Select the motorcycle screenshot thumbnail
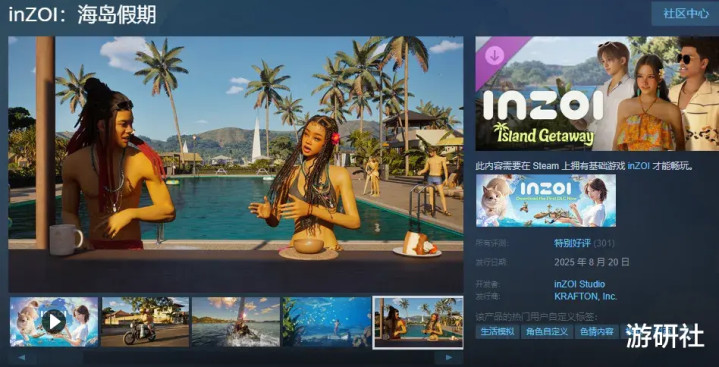This screenshot has width=719, height=367. coord(145,322)
